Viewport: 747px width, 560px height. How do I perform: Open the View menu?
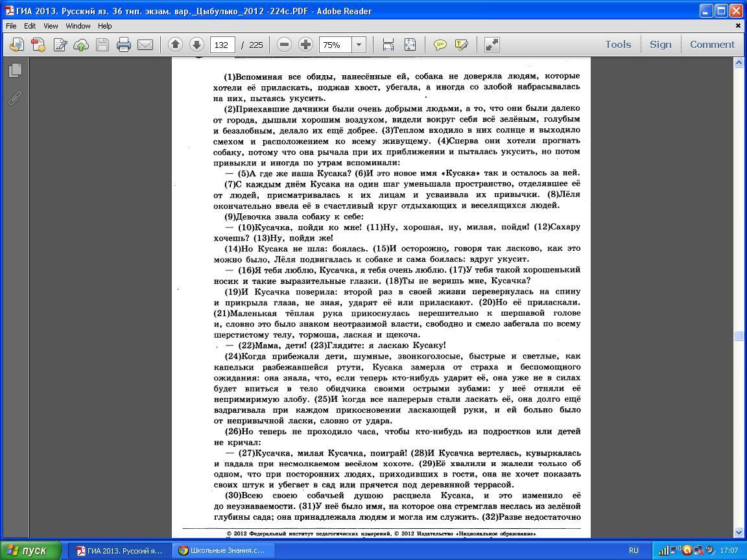coord(51,26)
